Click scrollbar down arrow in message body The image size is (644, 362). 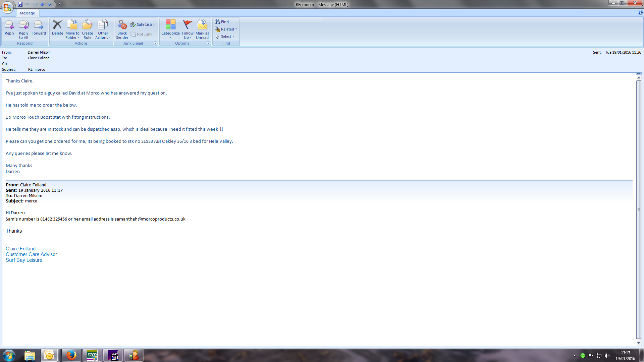tap(639, 343)
